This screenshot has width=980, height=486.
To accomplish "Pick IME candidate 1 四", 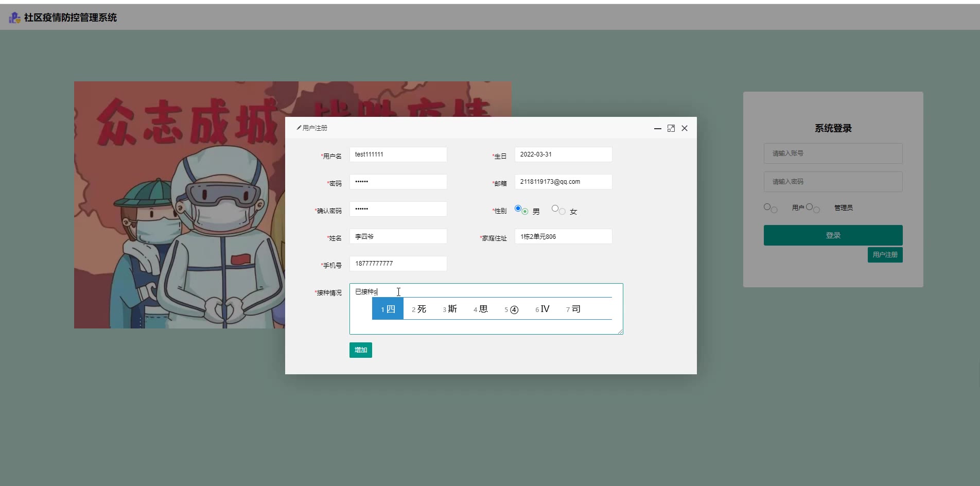I will click(388, 309).
